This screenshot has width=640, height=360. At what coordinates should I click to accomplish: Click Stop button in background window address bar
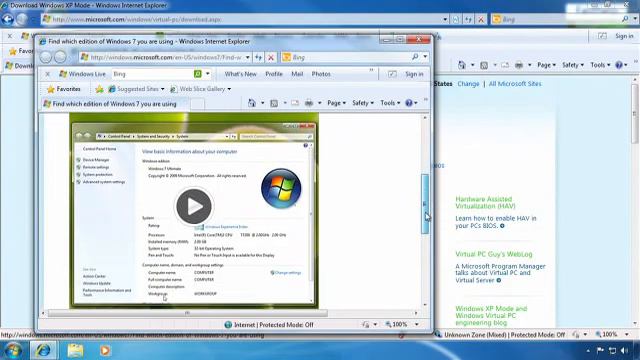coord(481,19)
